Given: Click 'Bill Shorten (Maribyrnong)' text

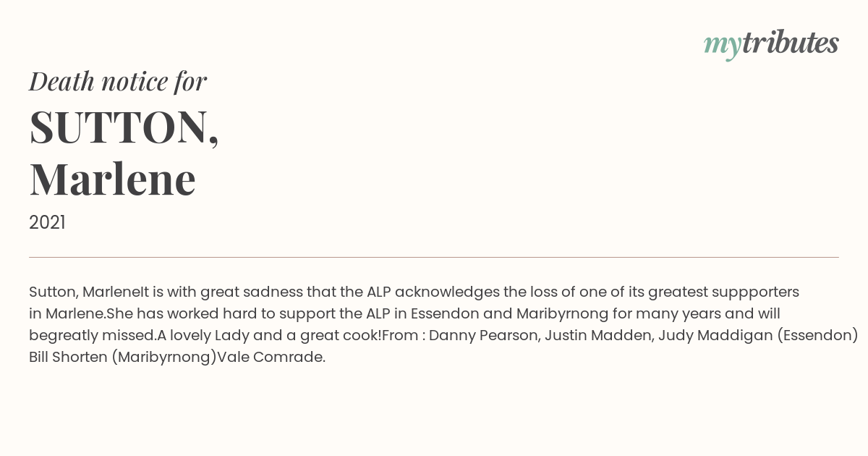Looking at the screenshot, I should point(123,358).
